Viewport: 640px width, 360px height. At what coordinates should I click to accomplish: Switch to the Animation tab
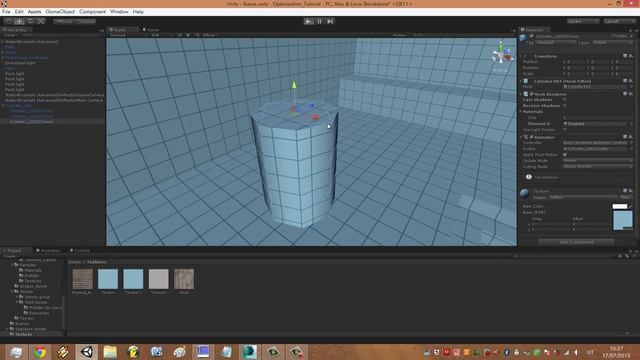coord(48,251)
